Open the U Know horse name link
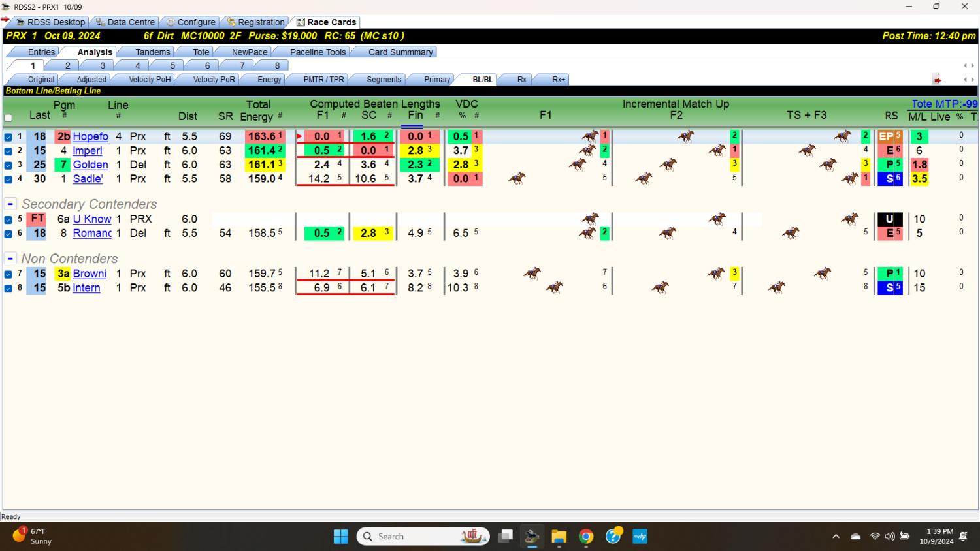980x551 pixels. click(x=92, y=219)
